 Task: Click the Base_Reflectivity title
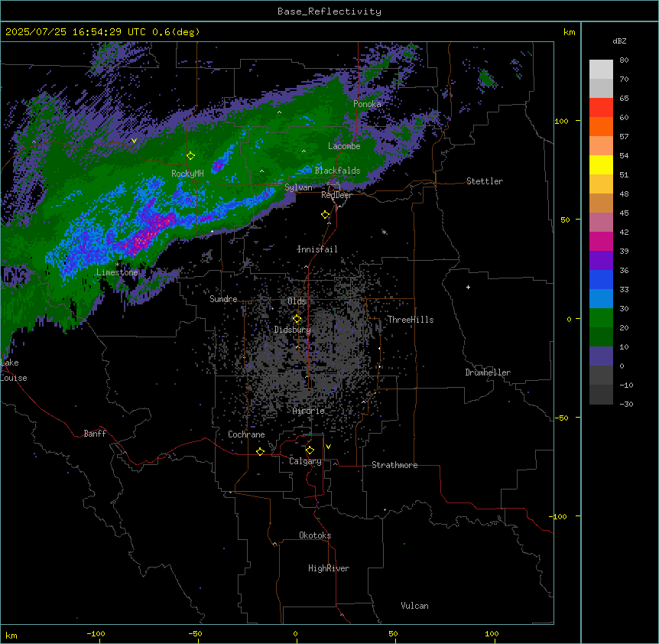pyautogui.click(x=329, y=11)
